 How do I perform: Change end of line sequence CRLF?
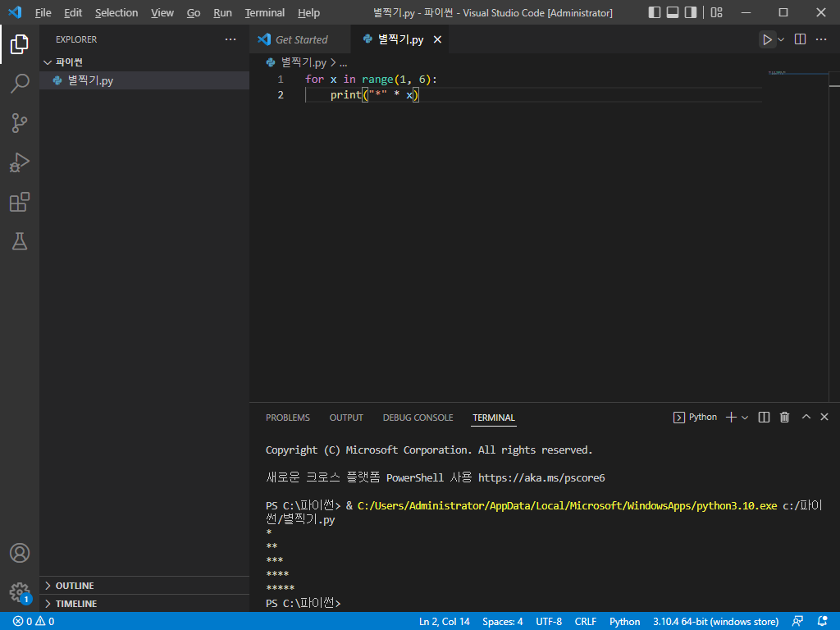(586, 622)
